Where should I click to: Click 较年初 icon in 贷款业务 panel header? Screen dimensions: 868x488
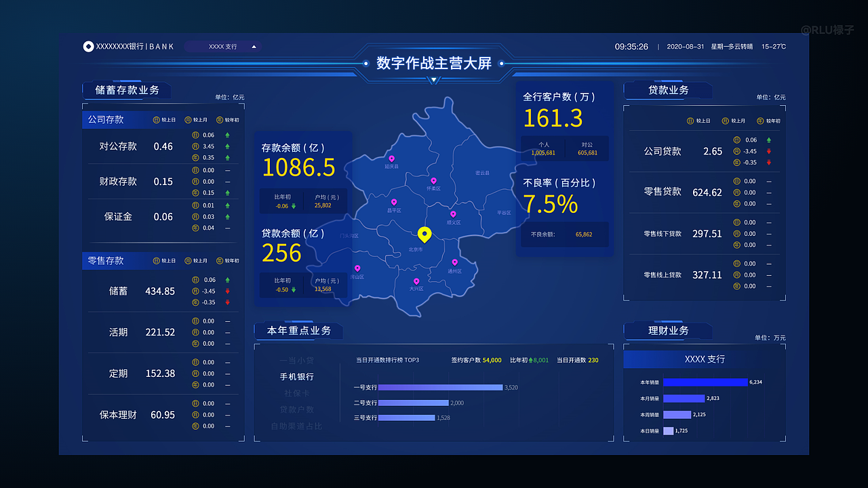point(759,121)
